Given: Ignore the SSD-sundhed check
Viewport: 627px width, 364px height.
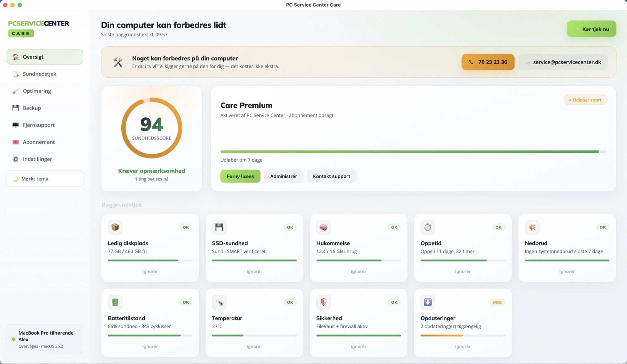Looking at the screenshot, I should 254,271.
